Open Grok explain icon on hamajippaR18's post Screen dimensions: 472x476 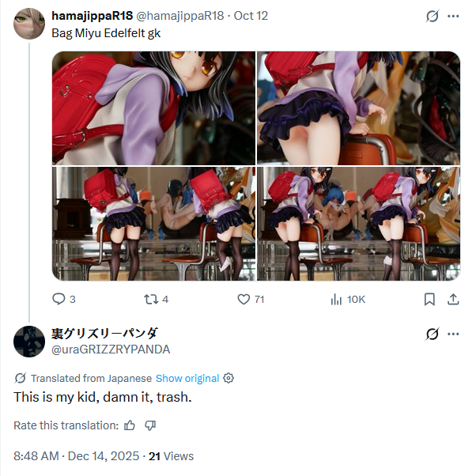click(x=432, y=16)
